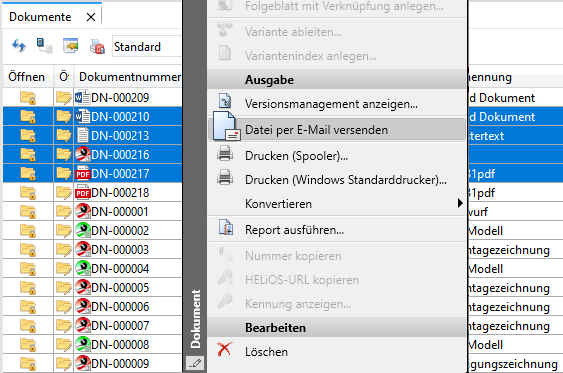This screenshot has width=563, height=373.
Task: Close the Dokumente tab
Action: [91, 17]
